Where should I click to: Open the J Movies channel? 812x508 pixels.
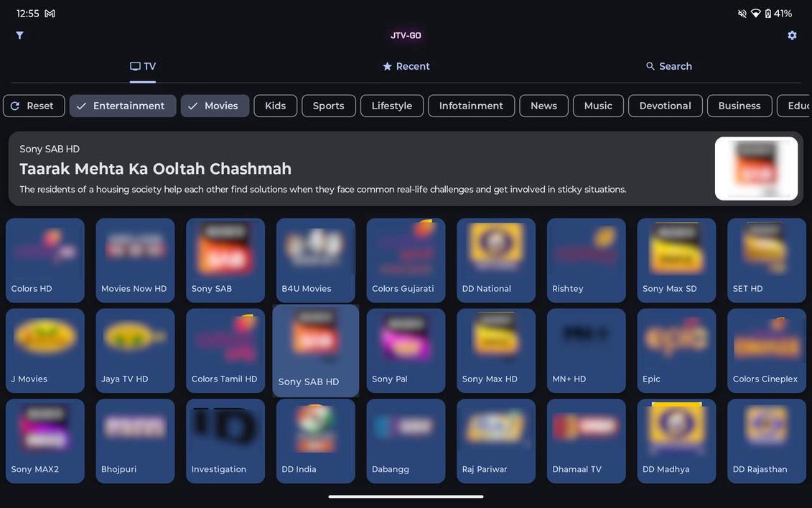[45, 351]
